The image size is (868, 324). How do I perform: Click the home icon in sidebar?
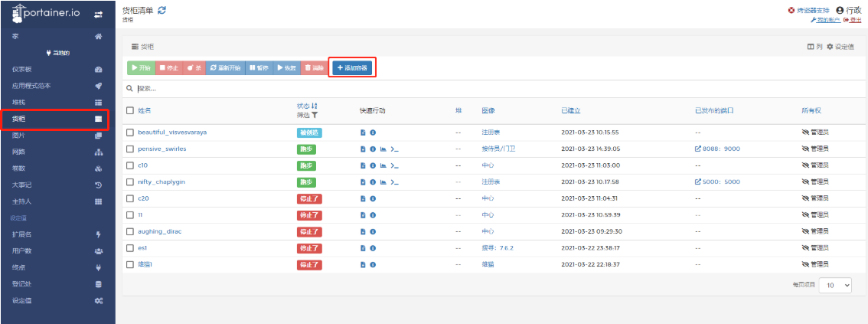(99, 37)
